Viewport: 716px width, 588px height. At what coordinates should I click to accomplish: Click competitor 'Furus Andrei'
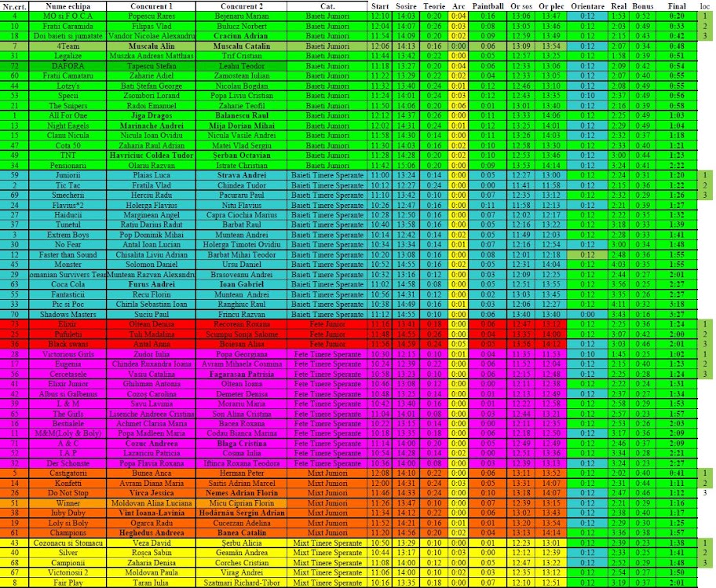152,284
